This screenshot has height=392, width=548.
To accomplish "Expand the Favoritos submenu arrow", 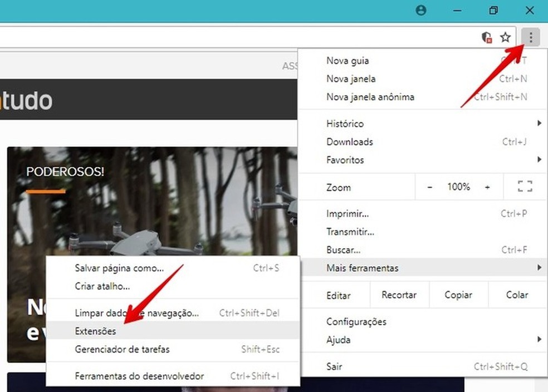I will pyautogui.click(x=539, y=160).
